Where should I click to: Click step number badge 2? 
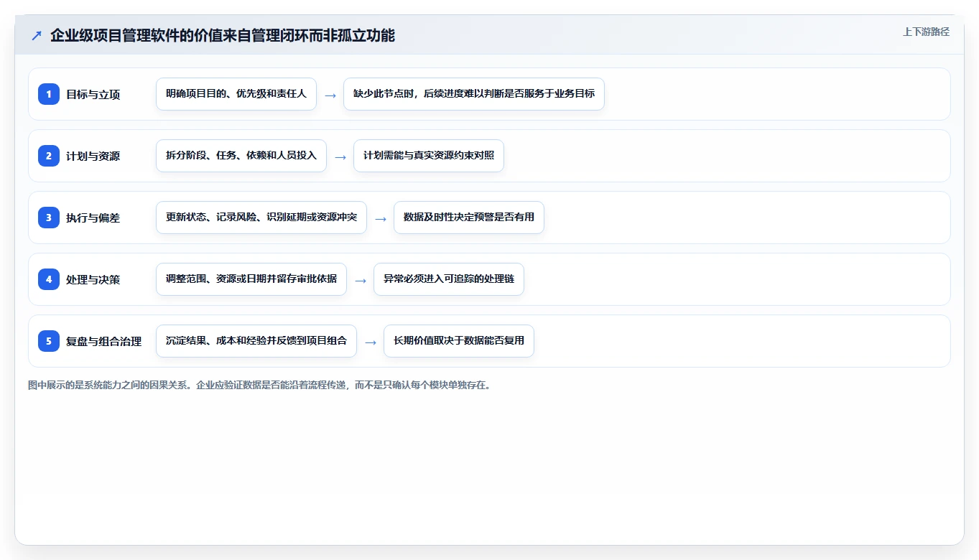pos(49,156)
